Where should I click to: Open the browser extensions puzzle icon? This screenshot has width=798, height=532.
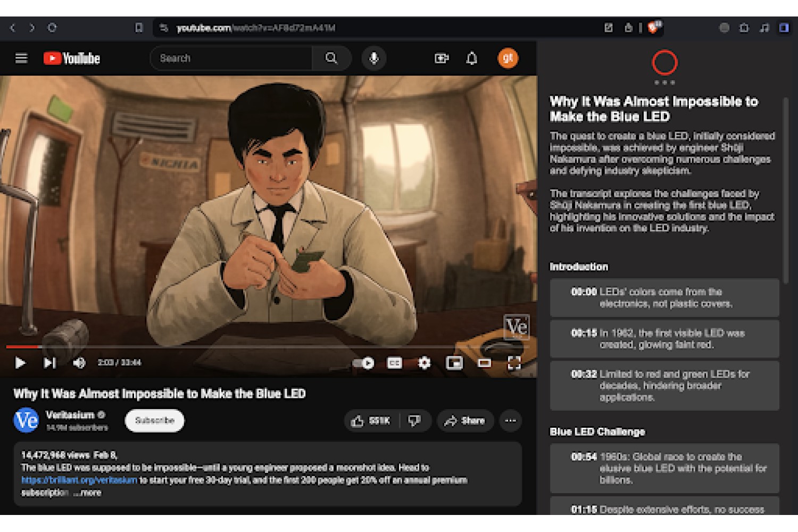tap(744, 28)
